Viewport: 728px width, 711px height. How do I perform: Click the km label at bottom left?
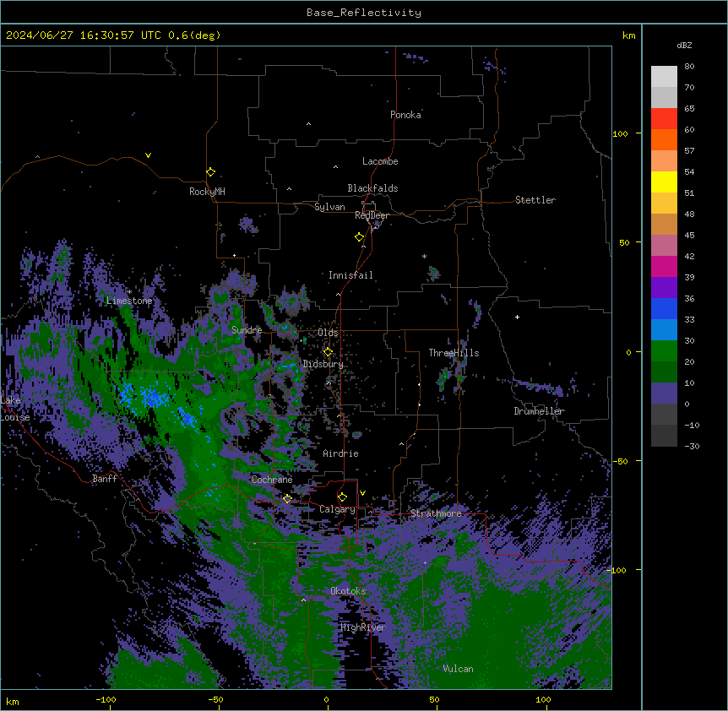pos(12,701)
